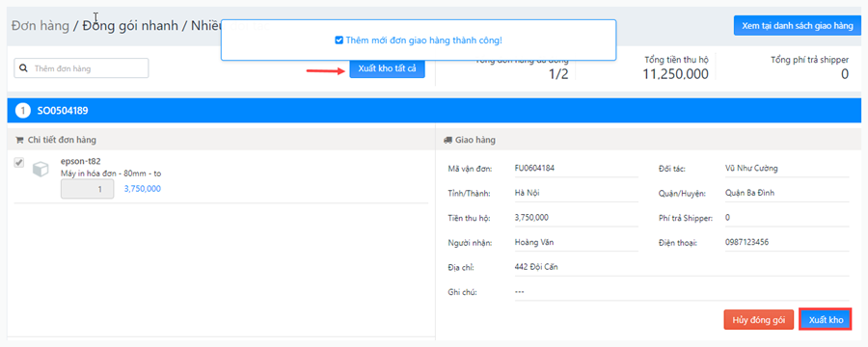Click the tracking code FU0604184
Viewport: 868px width, 347px height.
click(x=534, y=169)
